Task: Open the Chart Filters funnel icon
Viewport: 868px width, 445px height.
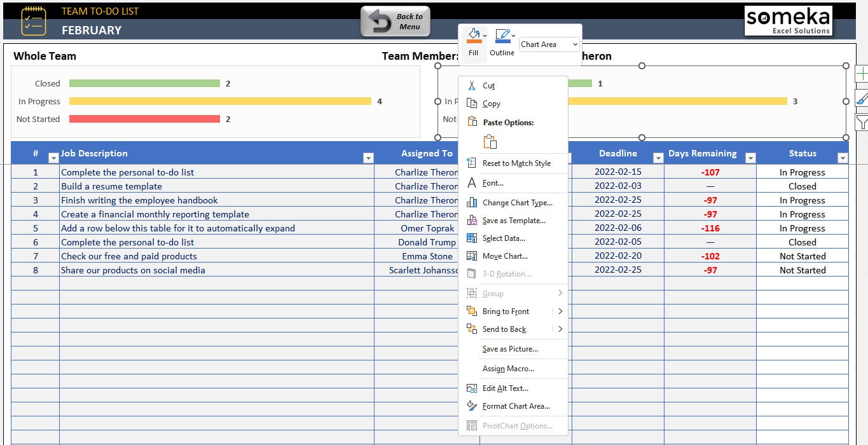Action: (x=862, y=122)
